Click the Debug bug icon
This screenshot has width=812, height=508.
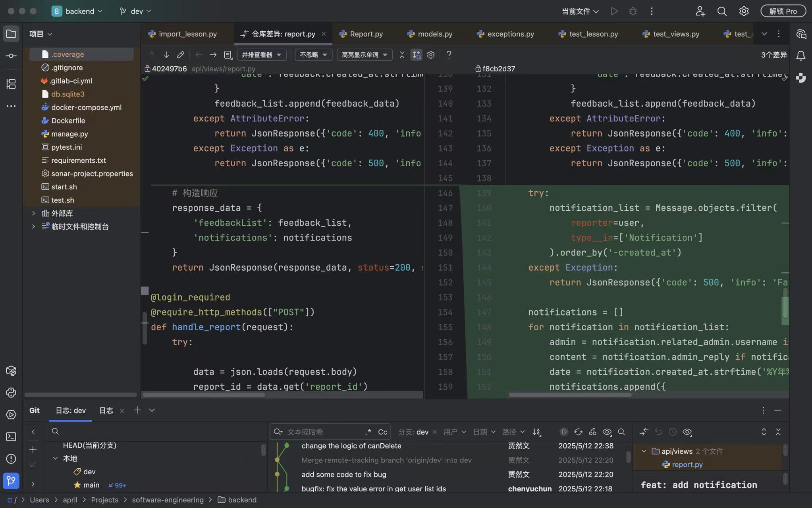[633, 11]
